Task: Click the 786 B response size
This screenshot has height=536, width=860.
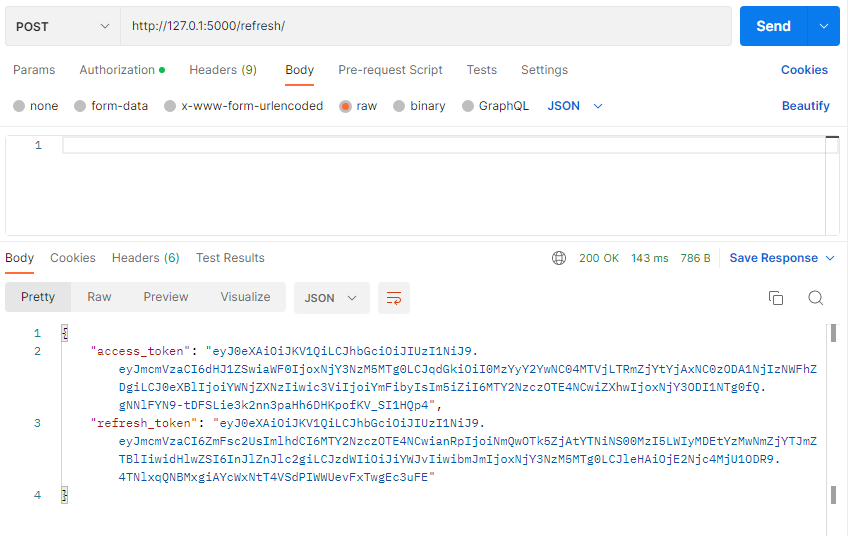Action: [695, 258]
